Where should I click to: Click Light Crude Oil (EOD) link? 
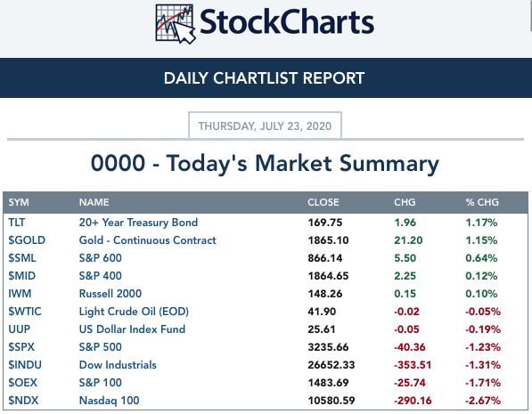[x=134, y=312]
